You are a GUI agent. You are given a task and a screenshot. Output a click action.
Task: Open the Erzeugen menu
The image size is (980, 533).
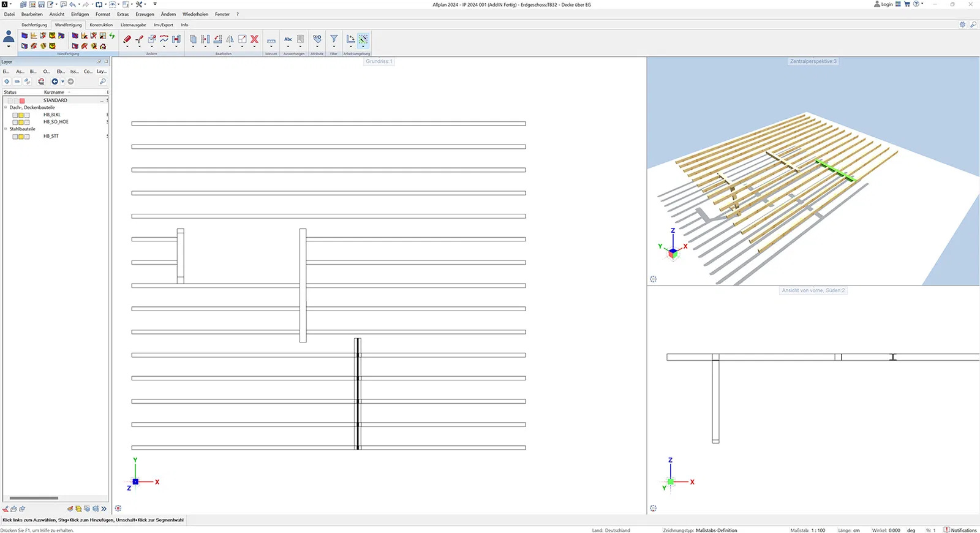(145, 14)
